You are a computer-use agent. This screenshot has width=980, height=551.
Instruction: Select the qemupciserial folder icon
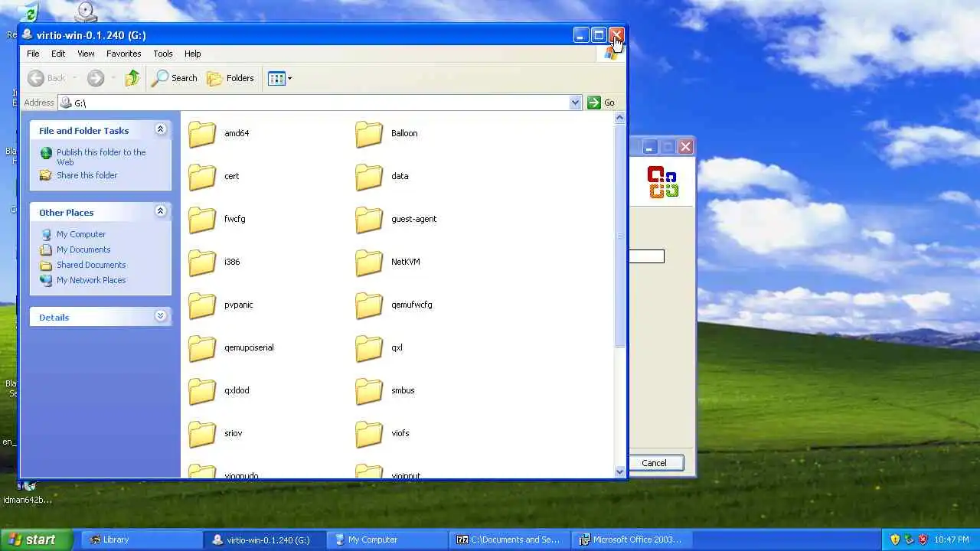click(x=203, y=348)
